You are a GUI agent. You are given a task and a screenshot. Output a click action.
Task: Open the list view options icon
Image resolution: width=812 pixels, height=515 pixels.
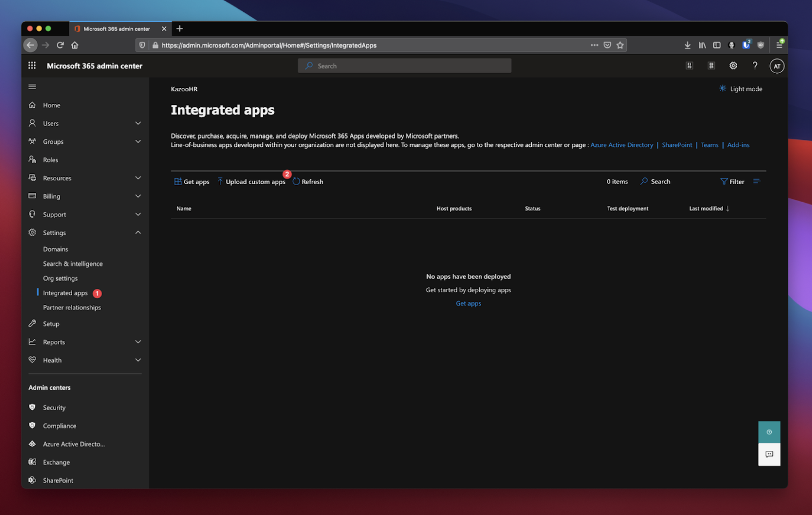click(757, 181)
